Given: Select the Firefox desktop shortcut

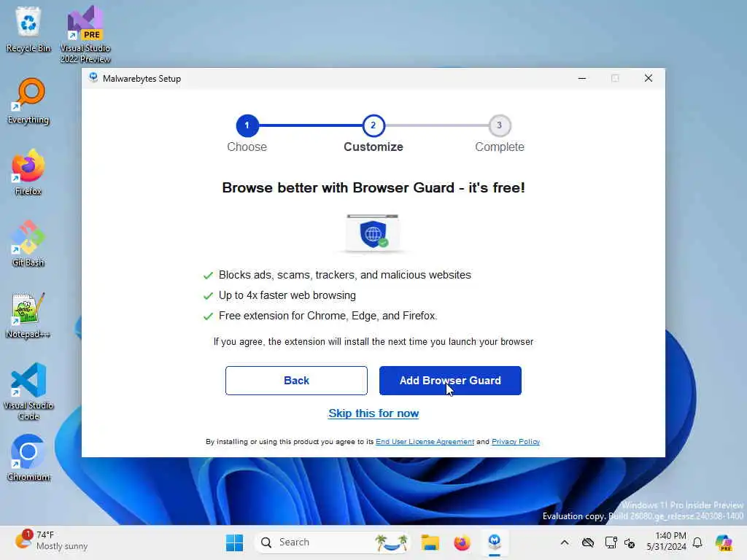Looking at the screenshot, I should pyautogui.click(x=28, y=172).
